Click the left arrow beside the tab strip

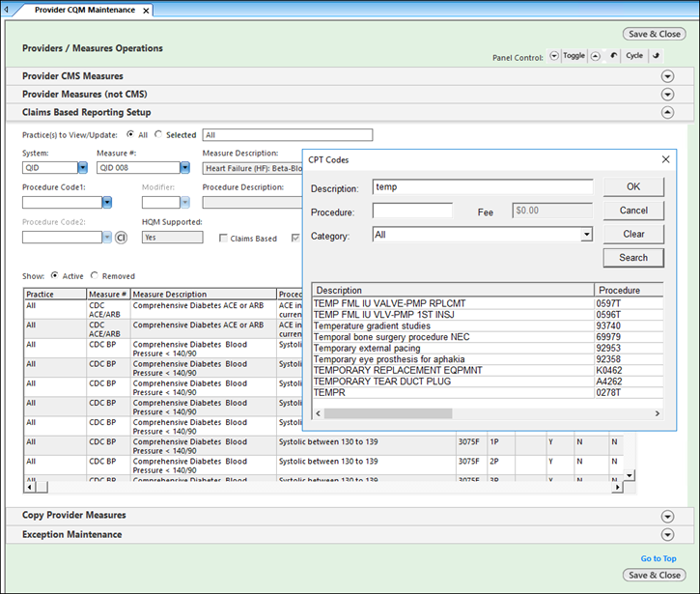(x=6, y=9)
